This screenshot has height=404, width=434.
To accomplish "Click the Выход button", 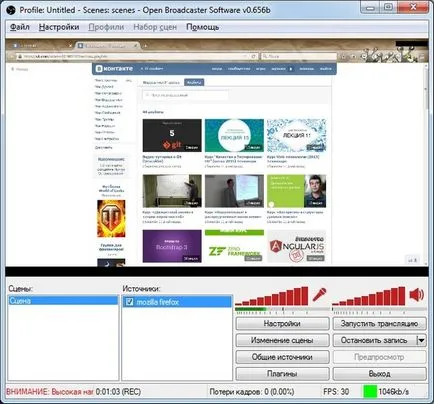I will point(379,374).
